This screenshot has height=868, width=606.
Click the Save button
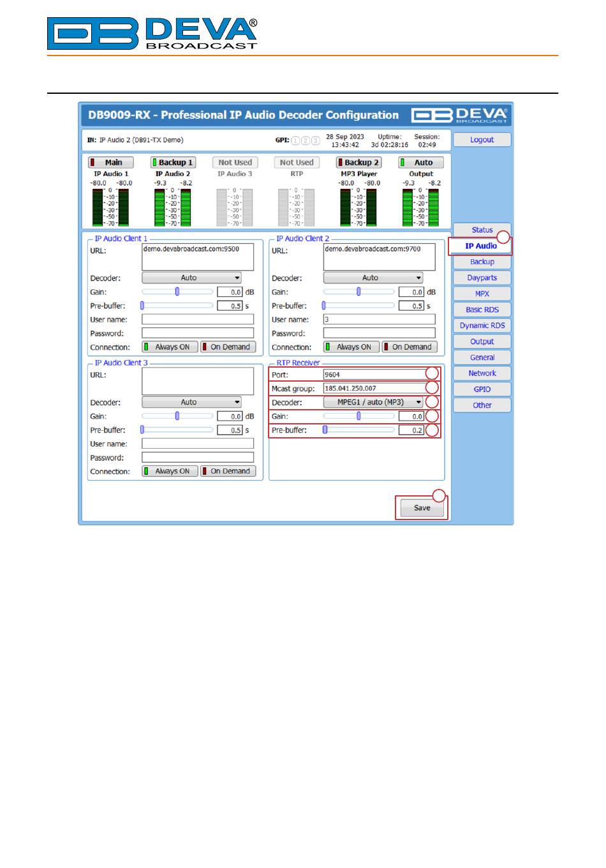(x=422, y=508)
